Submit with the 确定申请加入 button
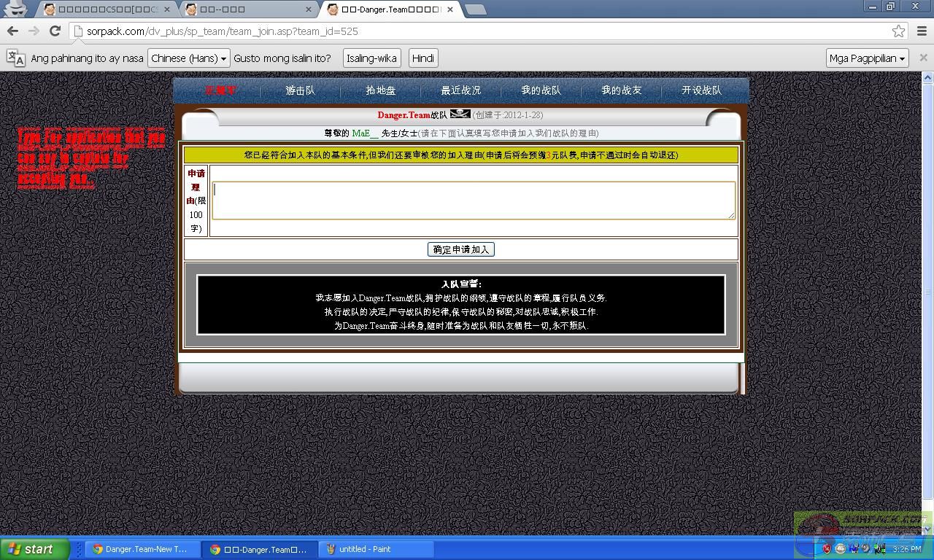Image resolution: width=934 pixels, height=560 pixels. [x=460, y=249]
